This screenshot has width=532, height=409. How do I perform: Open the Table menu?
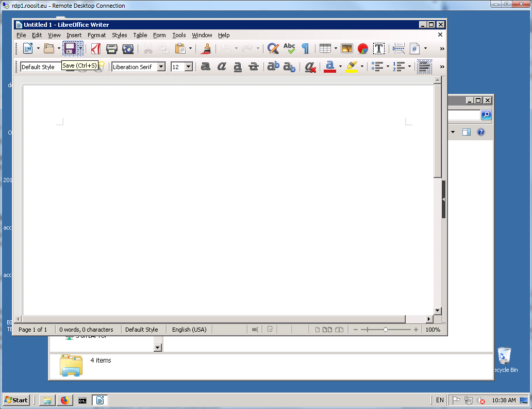point(140,35)
